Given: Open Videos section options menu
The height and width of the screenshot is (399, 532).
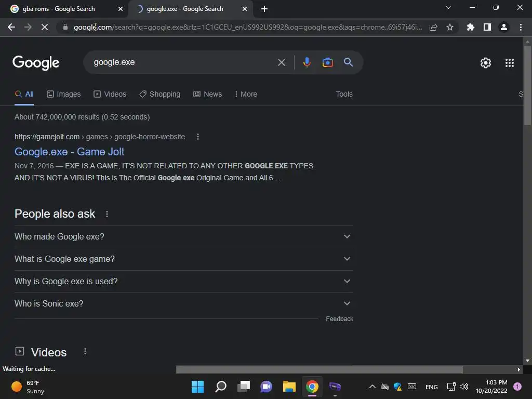Looking at the screenshot, I should (85, 352).
